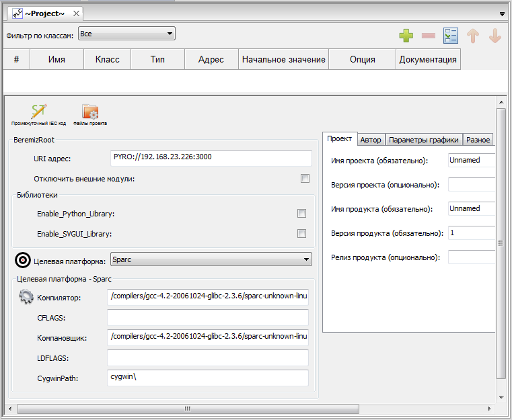Enable the Enable_Python_Library checkbox
The image size is (512, 420).
301,214
